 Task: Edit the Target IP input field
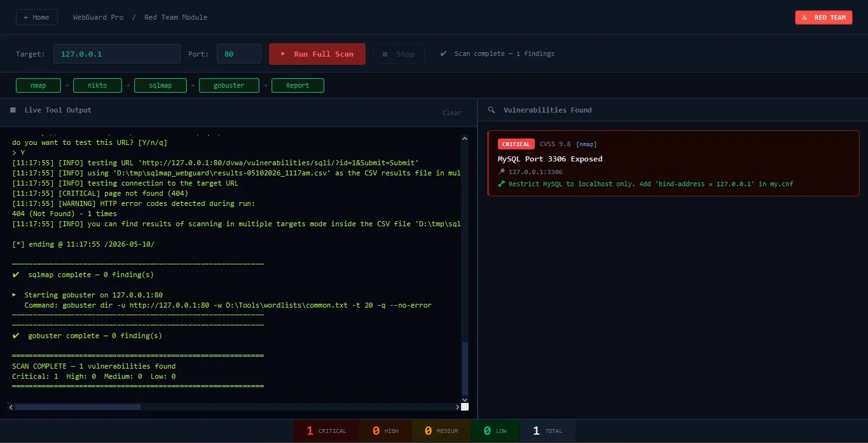pyautogui.click(x=117, y=54)
